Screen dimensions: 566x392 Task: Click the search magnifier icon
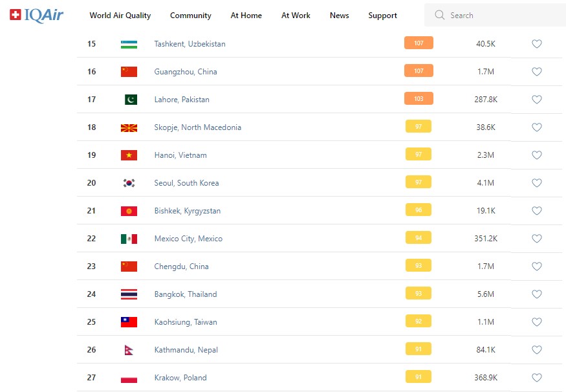pyautogui.click(x=440, y=15)
